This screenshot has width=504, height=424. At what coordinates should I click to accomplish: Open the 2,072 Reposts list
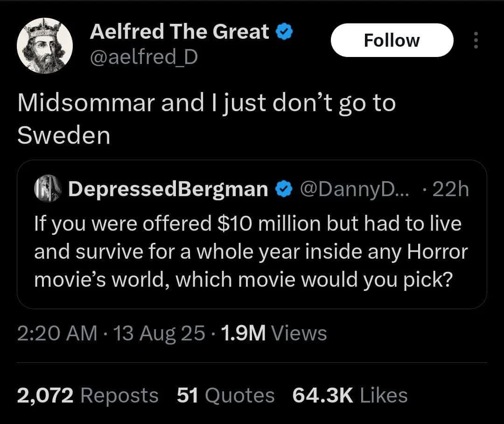point(88,395)
